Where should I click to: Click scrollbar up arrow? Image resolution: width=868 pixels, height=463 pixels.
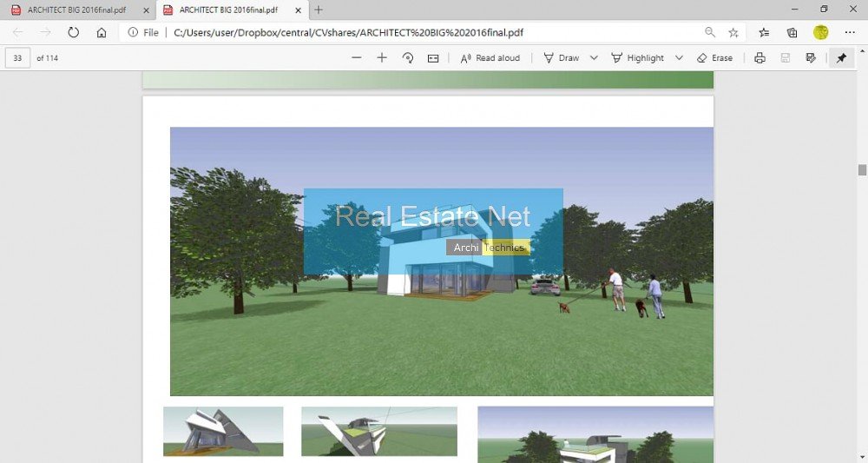pyautogui.click(x=863, y=51)
